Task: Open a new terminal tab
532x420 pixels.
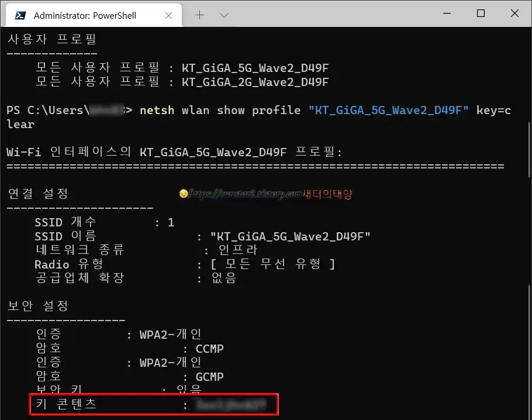Action: [200, 15]
